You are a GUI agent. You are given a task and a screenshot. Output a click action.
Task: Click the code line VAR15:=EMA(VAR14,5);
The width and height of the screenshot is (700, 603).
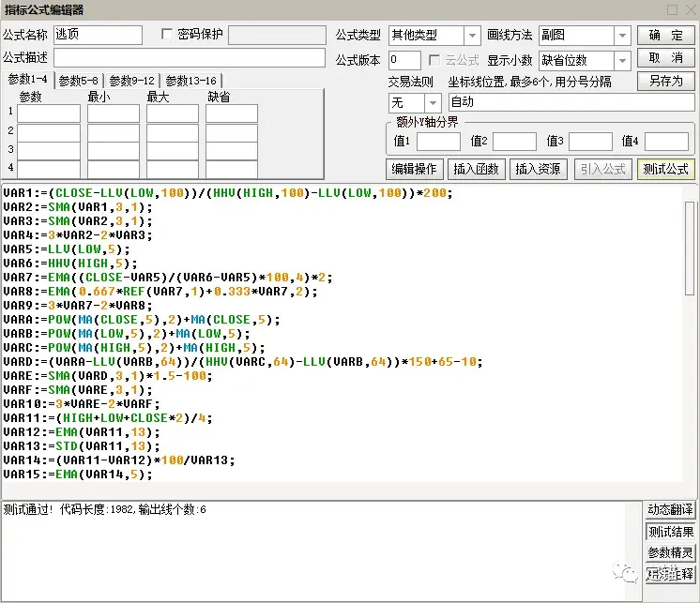click(x=78, y=475)
